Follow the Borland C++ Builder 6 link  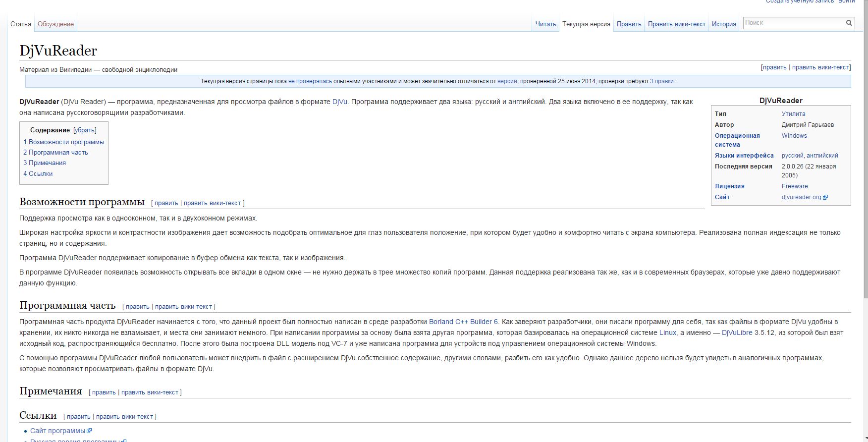(x=463, y=322)
